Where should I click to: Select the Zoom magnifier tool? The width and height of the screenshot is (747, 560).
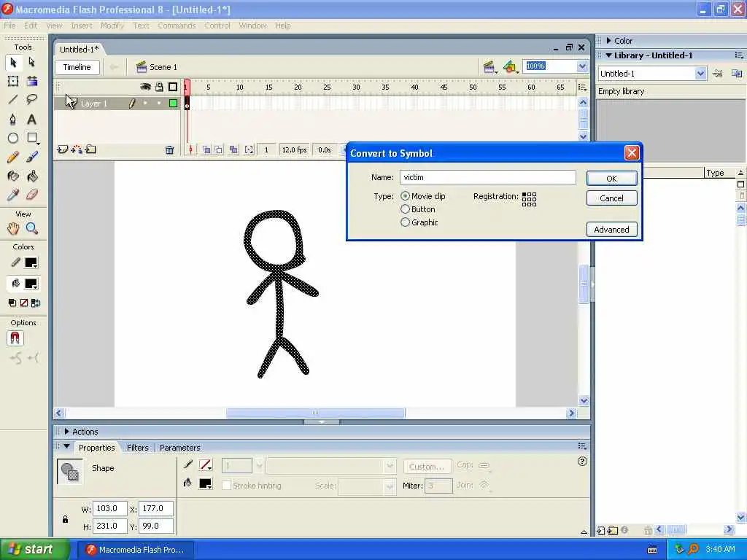tap(32, 228)
